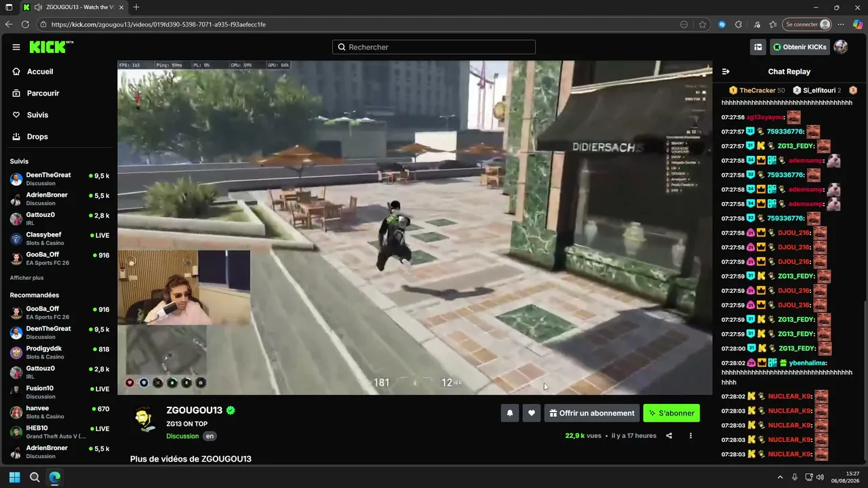This screenshot has width=868, height=488.
Task: Open the leaderboard icon next to Obtenir KICKs
Action: coord(758,47)
